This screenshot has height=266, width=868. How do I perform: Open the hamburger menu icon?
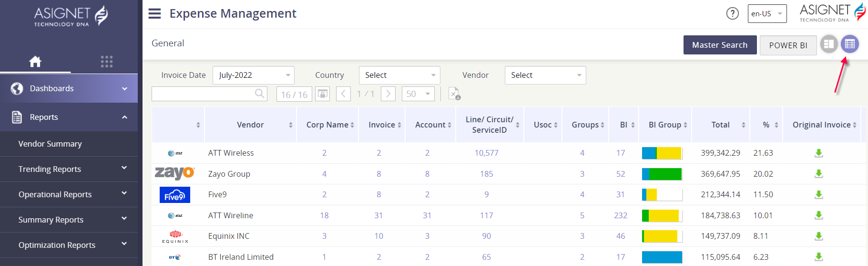[x=154, y=13]
